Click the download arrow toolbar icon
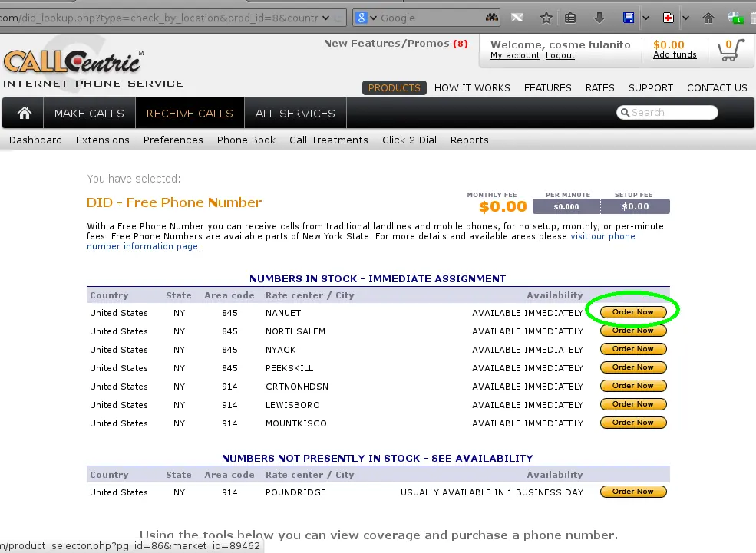The width and height of the screenshot is (756, 553). 599,17
